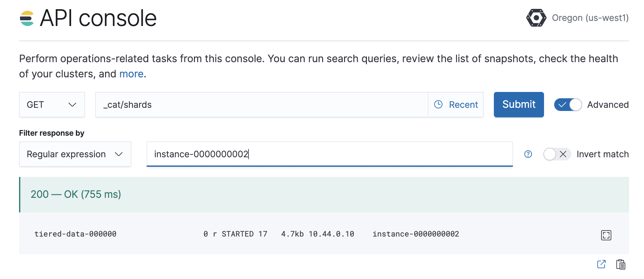644x279 pixels.
Task: Click the Oregon (us-west1) region label
Action: click(x=590, y=18)
